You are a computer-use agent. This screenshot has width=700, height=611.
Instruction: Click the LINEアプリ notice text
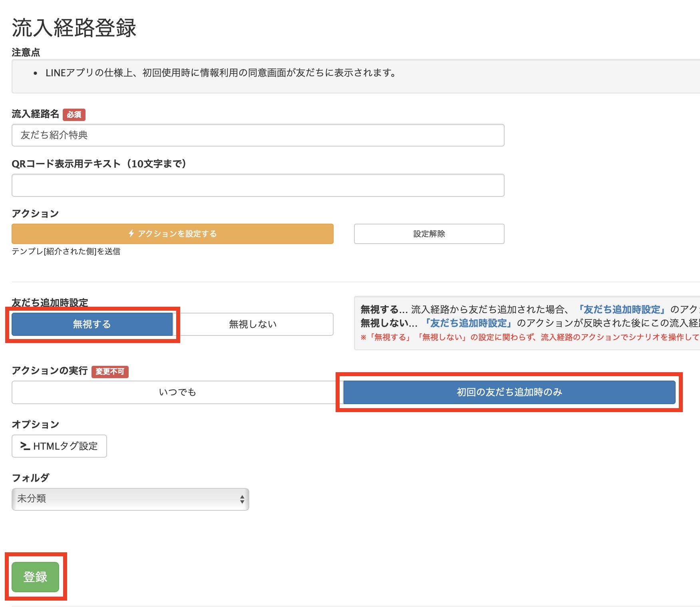[x=221, y=73]
